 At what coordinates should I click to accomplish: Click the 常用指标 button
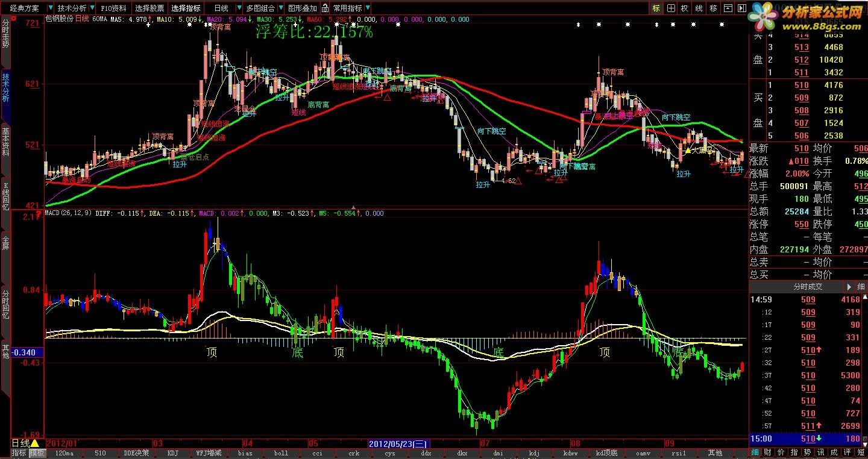point(348,8)
